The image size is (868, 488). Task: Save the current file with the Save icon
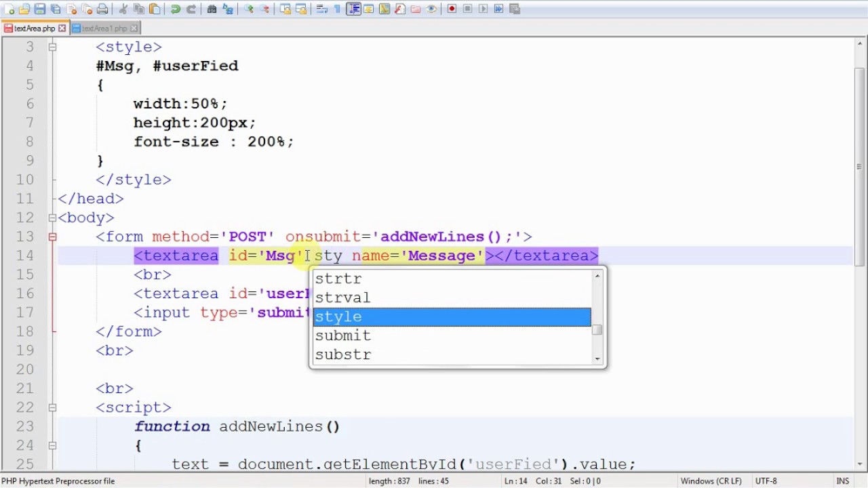click(x=39, y=9)
